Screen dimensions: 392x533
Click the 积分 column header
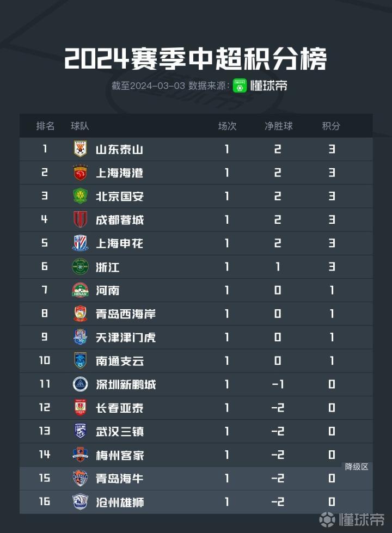[x=331, y=126]
